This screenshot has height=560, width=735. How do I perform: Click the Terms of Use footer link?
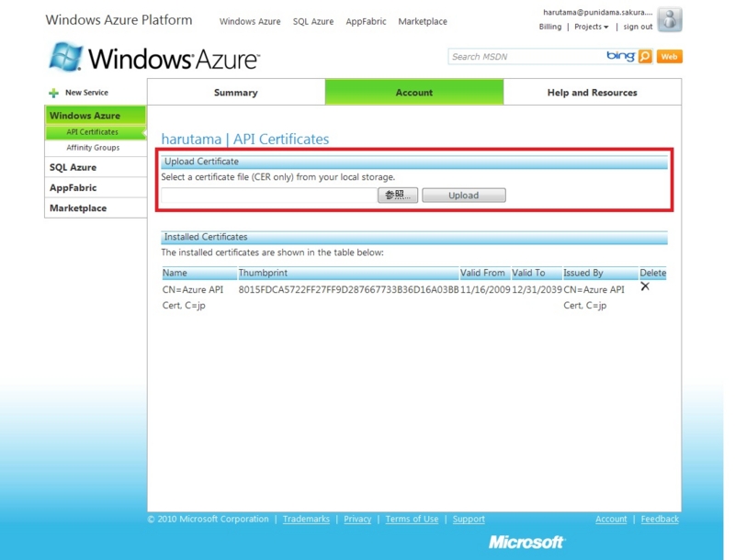412,519
